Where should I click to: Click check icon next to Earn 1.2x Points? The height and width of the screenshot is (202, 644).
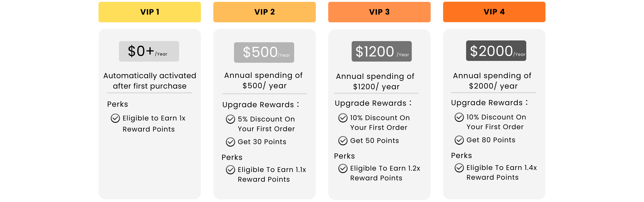[x=343, y=168]
